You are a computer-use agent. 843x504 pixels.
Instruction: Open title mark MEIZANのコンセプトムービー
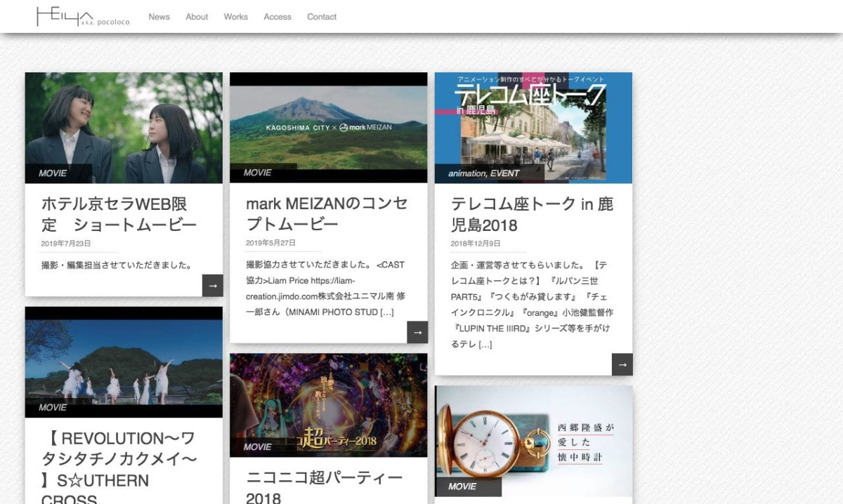(x=327, y=213)
